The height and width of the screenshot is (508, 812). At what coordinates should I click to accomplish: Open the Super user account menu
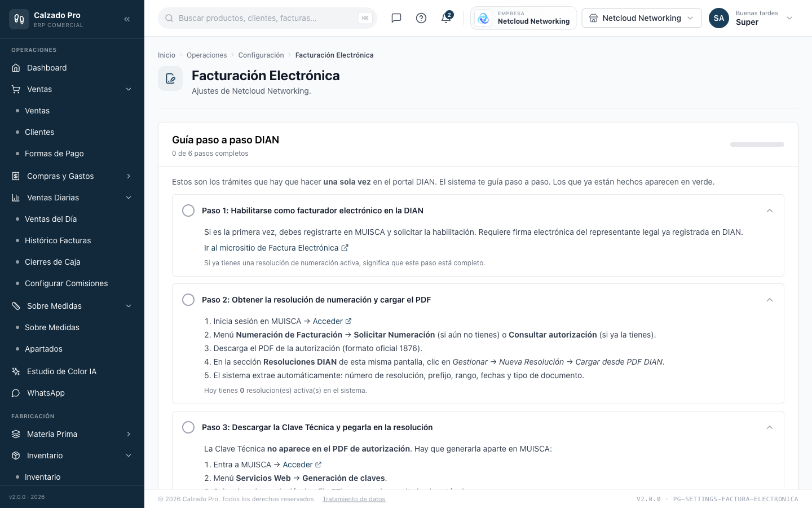(x=751, y=18)
